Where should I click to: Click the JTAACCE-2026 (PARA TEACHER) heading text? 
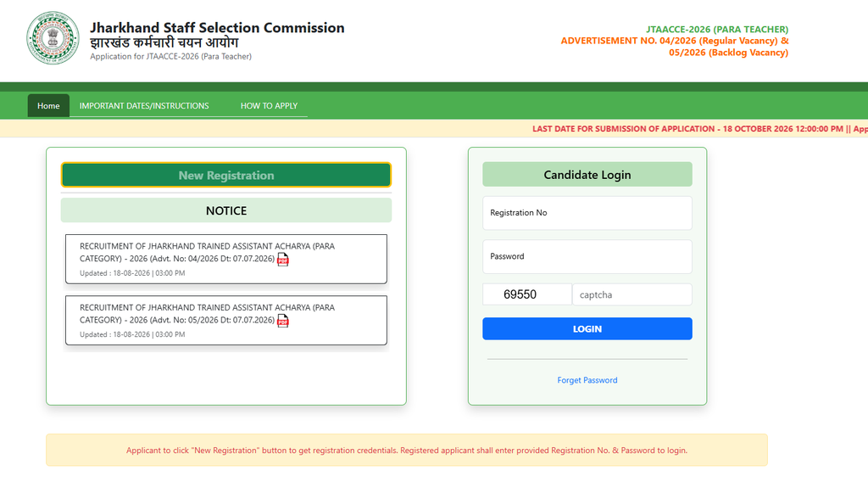[717, 30]
